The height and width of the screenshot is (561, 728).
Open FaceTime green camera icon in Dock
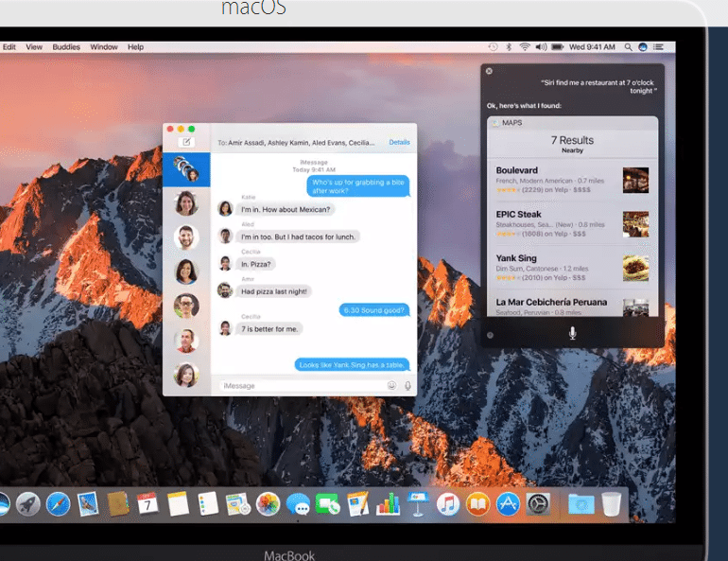point(328,504)
